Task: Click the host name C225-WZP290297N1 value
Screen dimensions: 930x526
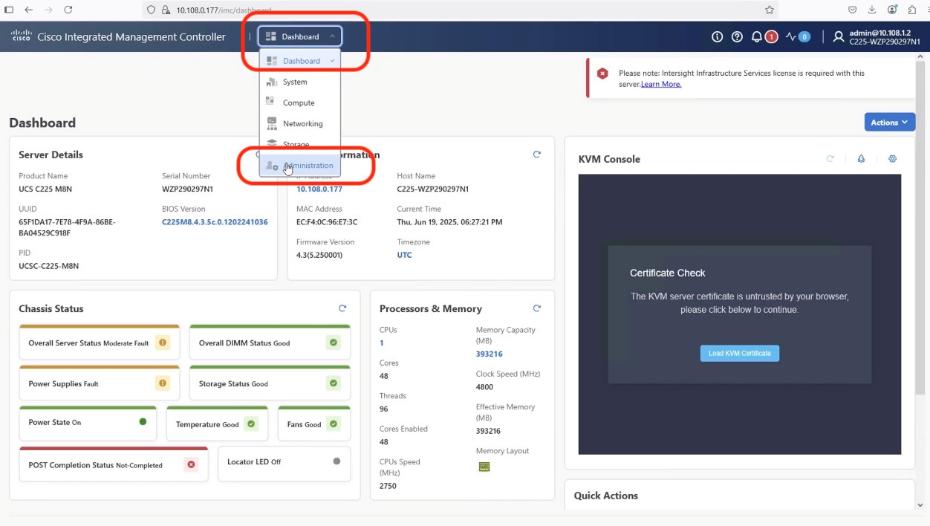Action: [432, 189]
